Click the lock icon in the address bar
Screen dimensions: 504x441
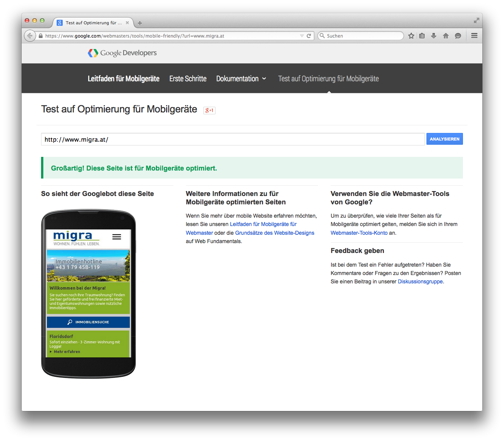click(x=40, y=36)
